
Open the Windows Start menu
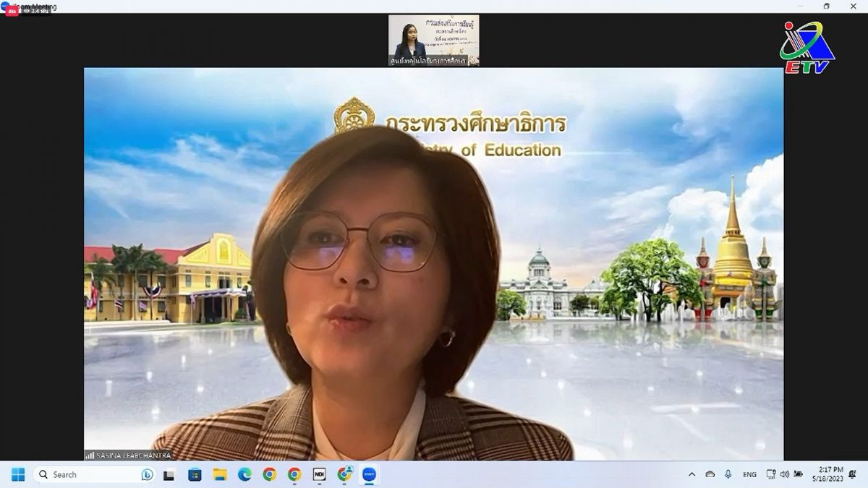click(18, 474)
